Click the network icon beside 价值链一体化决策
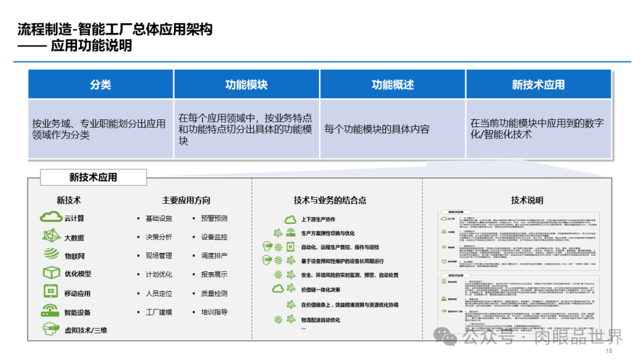 point(291,288)
